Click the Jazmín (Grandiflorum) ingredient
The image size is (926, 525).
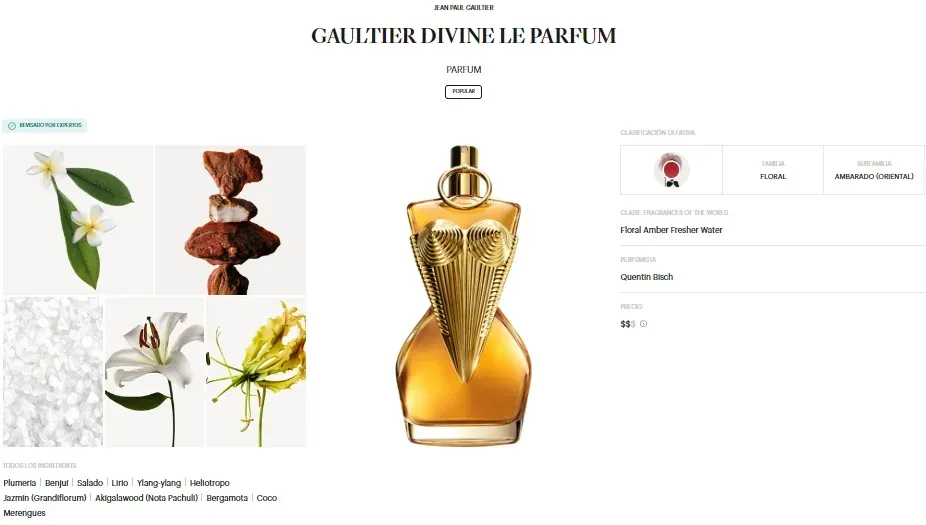point(45,498)
